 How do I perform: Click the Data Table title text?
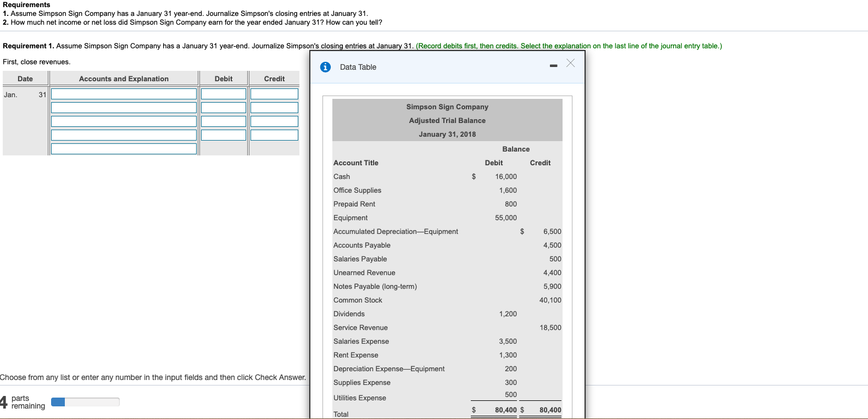(x=358, y=67)
